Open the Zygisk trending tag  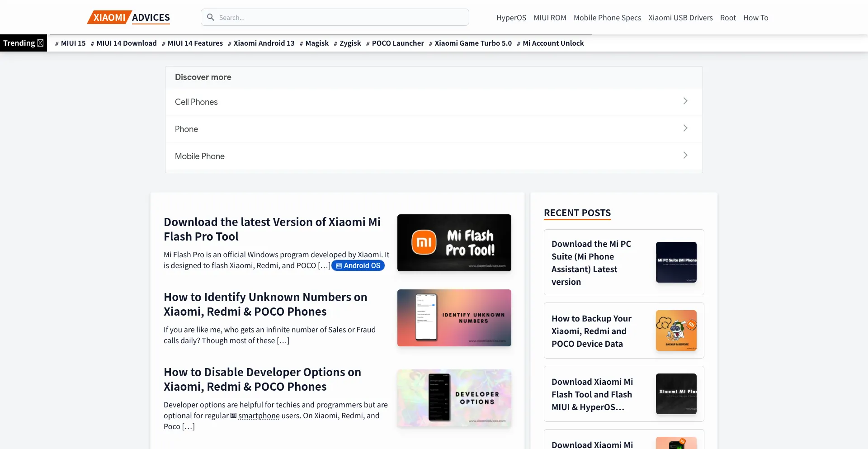(x=348, y=43)
